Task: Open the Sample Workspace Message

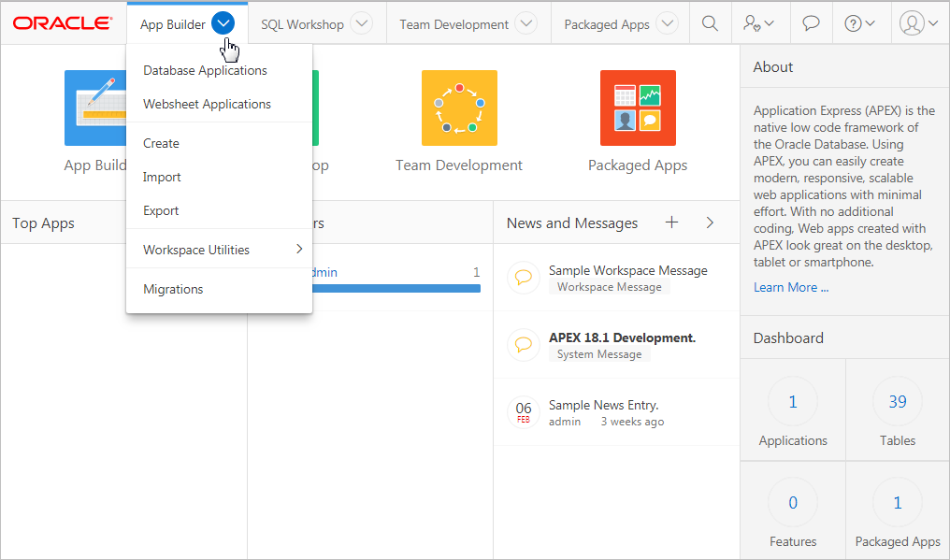Action: 627,270
